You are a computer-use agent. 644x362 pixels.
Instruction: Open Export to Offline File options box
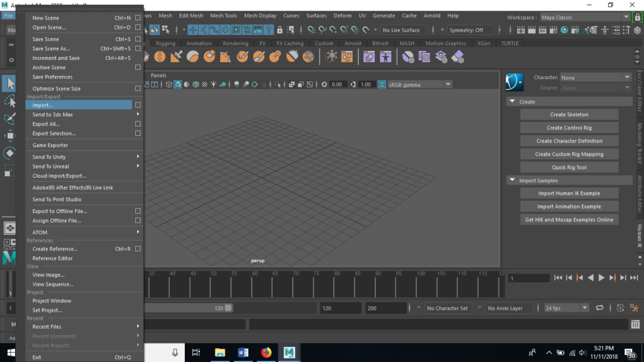138,211
